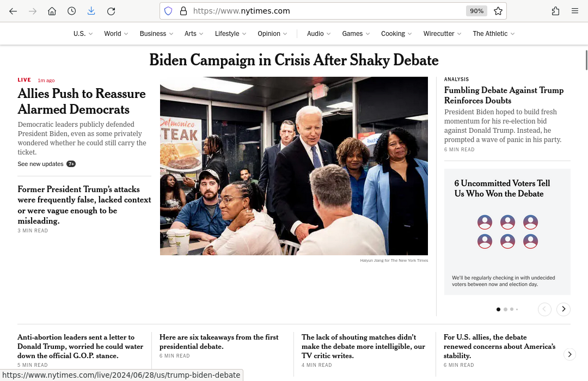View site security via the padlock icon

pos(183,11)
